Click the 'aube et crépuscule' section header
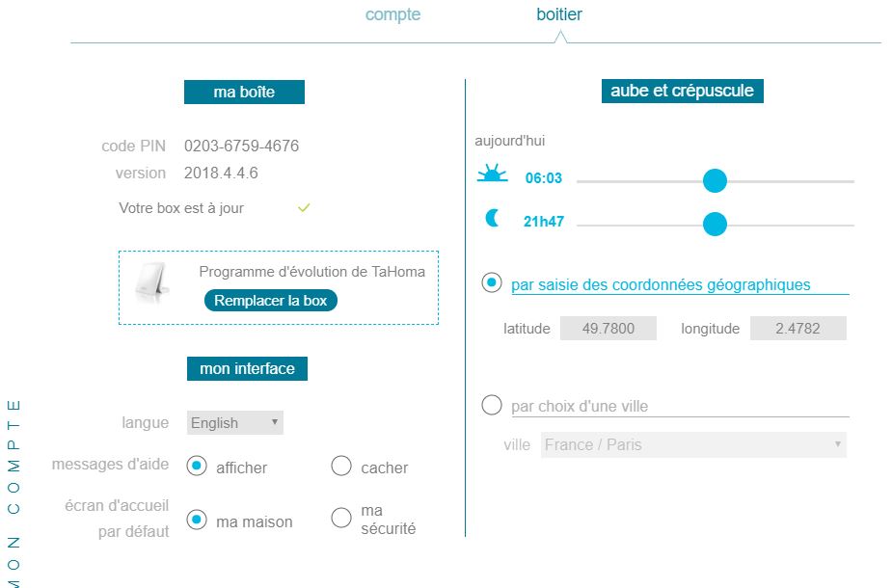Image resolution: width=892 pixels, height=588 pixels. point(682,92)
